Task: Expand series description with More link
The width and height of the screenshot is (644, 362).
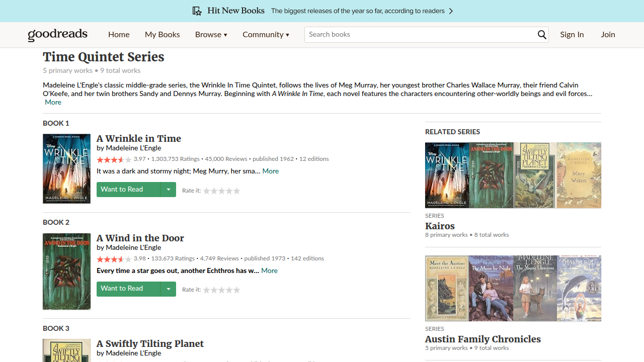Action: coord(53,102)
